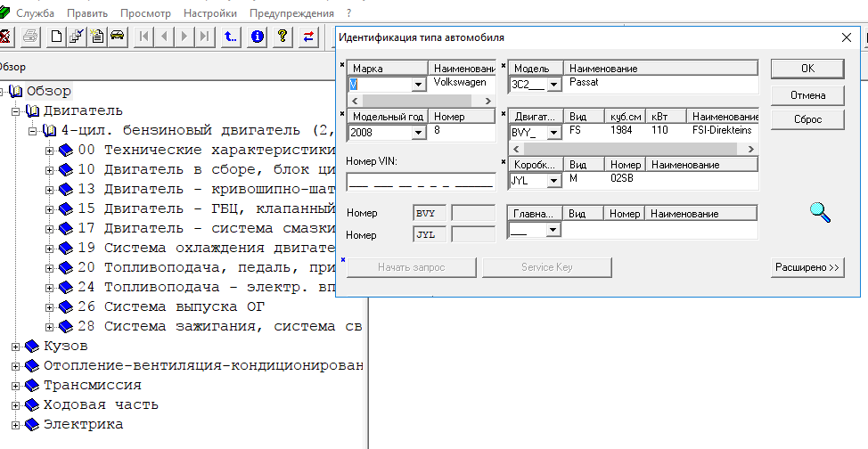Click the blue 't..' toolbar icon
The height and width of the screenshot is (449, 868).
[x=231, y=37]
